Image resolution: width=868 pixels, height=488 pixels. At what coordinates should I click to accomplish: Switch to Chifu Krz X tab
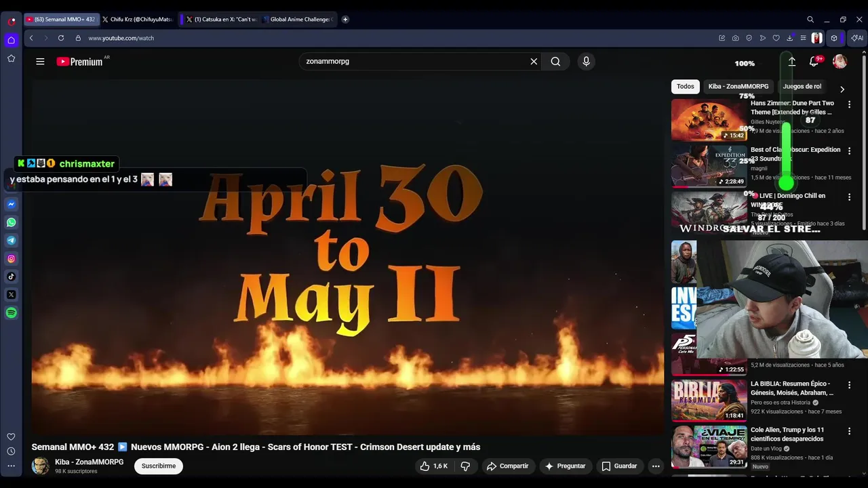click(138, 20)
